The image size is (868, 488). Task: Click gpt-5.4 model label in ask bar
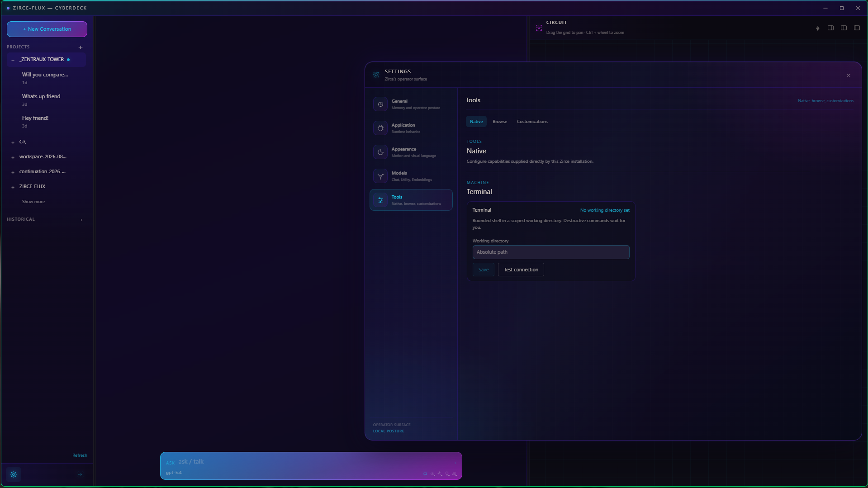[x=174, y=473]
